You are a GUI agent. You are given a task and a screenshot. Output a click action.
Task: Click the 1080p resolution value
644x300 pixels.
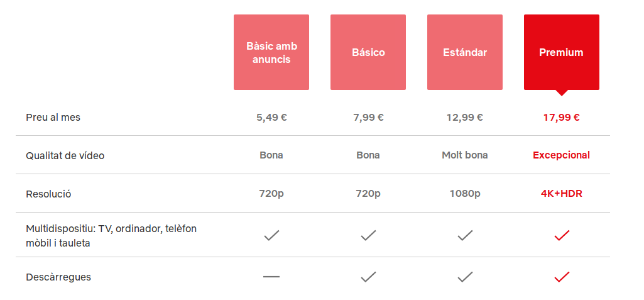point(465,194)
